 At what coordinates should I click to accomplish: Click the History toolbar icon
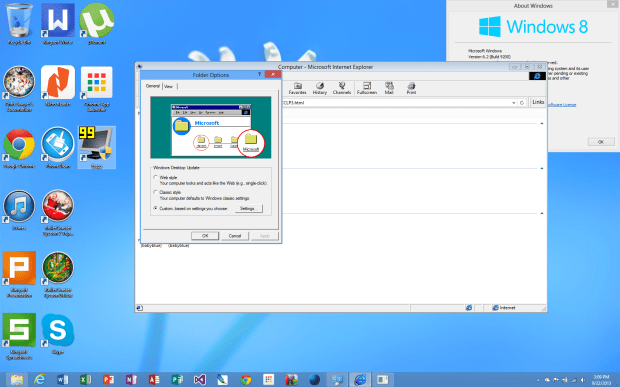319,88
